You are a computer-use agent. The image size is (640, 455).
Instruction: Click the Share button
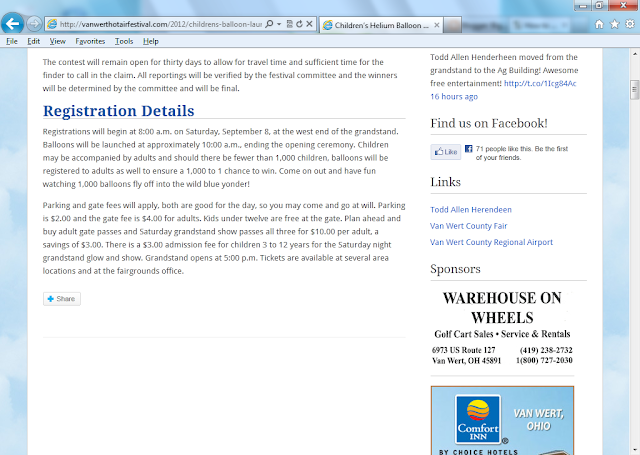(x=62, y=299)
